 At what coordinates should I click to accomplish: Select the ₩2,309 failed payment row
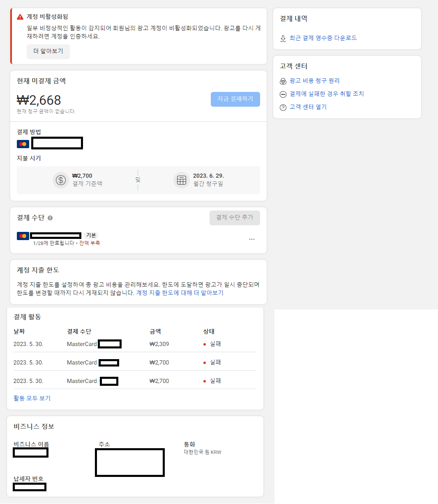click(135, 344)
